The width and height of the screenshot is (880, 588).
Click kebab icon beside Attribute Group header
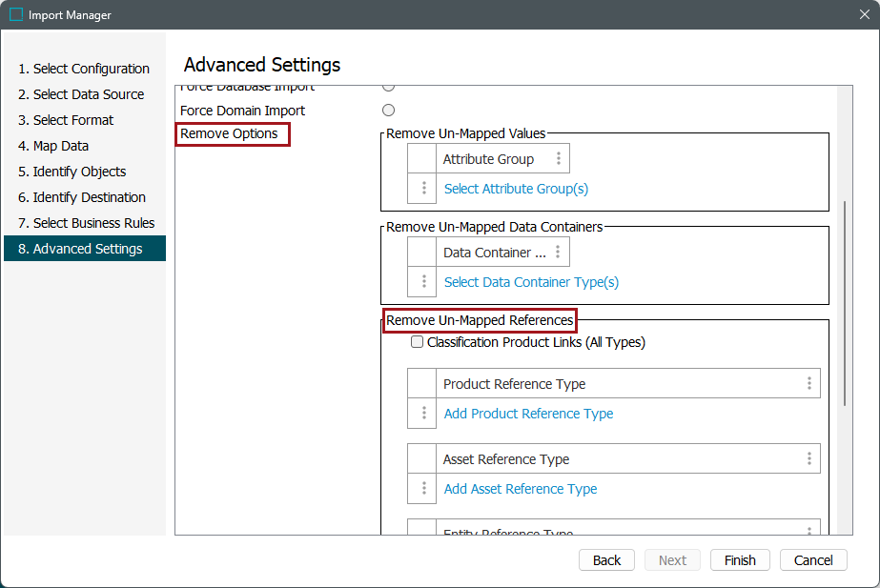[559, 159]
